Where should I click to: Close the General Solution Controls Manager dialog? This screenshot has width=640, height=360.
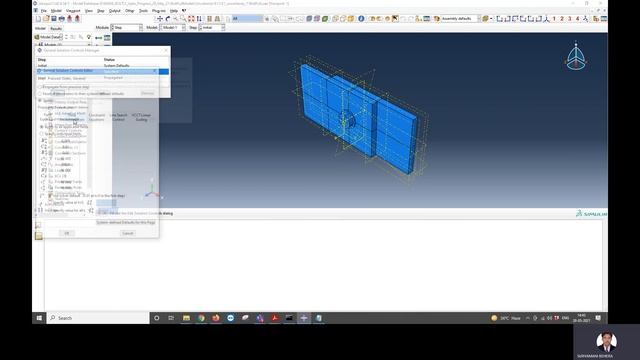[165, 50]
